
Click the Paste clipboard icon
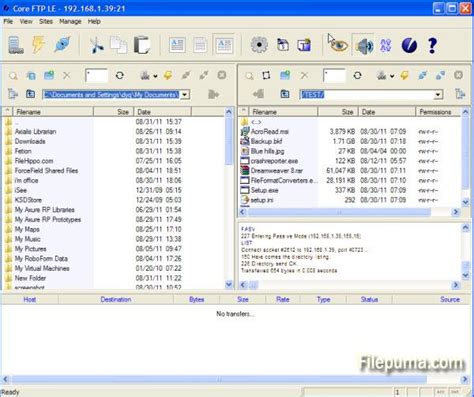click(x=142, y=45)
